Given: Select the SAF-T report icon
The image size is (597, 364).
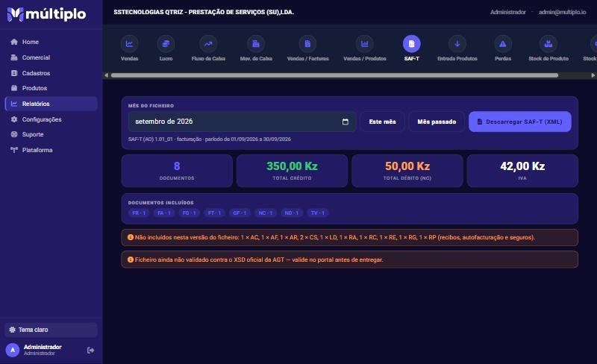Looking at the screenshot, I should pyautogui.click(x=412, y=44).
